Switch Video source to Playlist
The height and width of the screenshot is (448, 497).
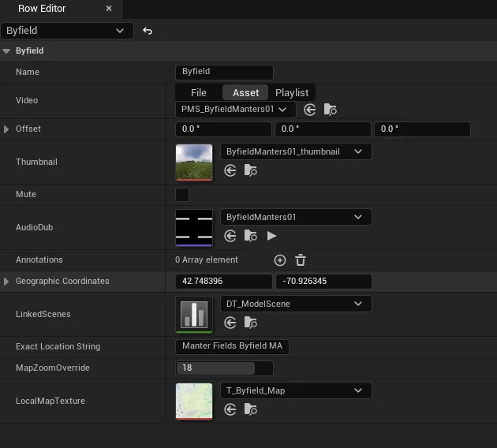pyautogui.click(x=292, y=93)
